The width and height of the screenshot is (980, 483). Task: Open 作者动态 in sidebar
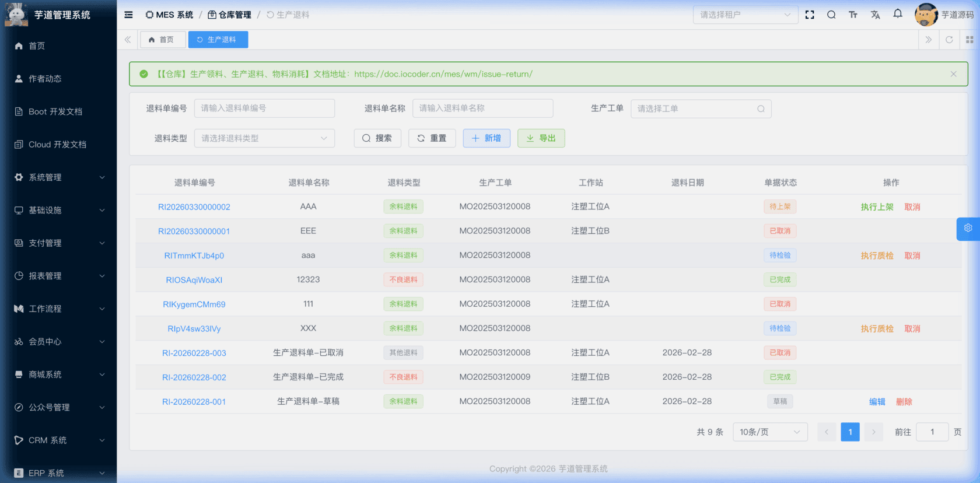tap(58, 79)
